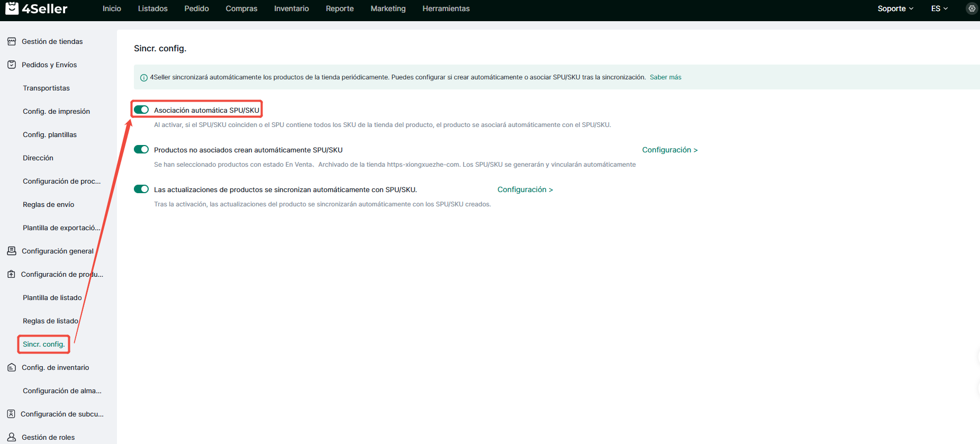Click the Productos no asociados crean automáticamente label

click(248, 150)
